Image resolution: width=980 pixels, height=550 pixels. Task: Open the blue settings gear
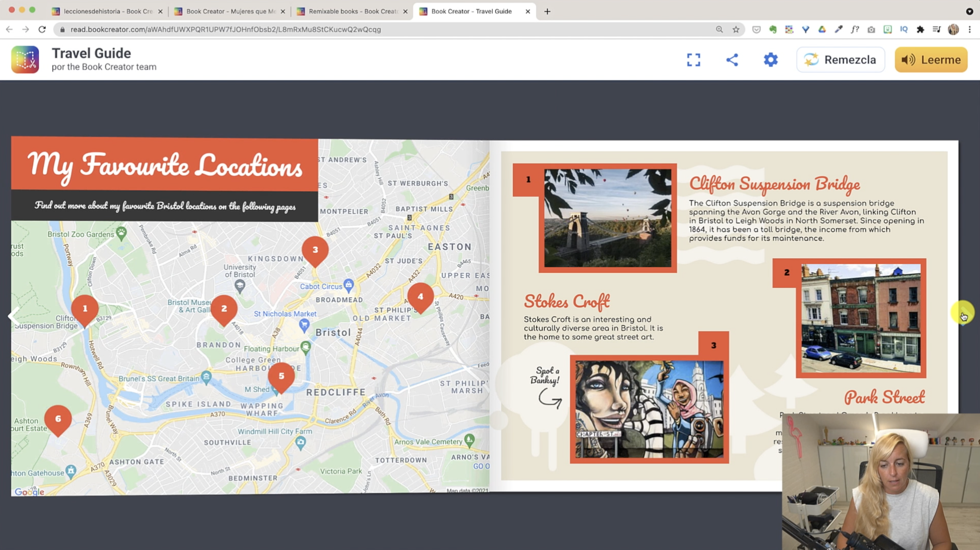pyautogui.click(x=770, y=60)
